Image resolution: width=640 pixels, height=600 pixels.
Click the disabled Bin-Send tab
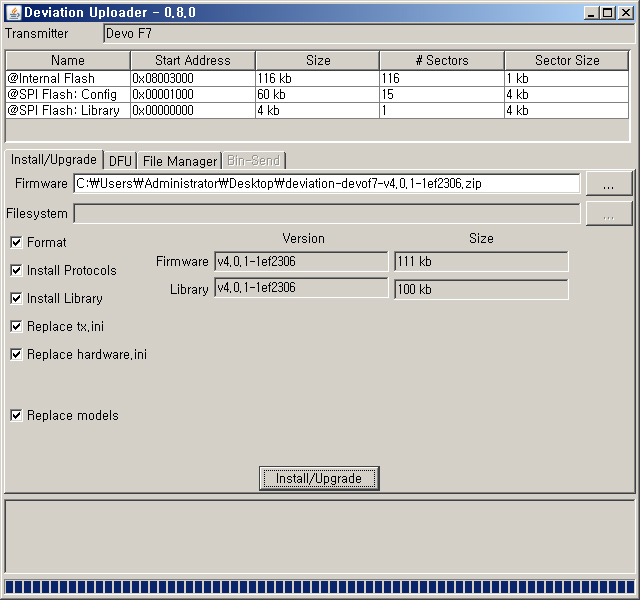(253, 160)
